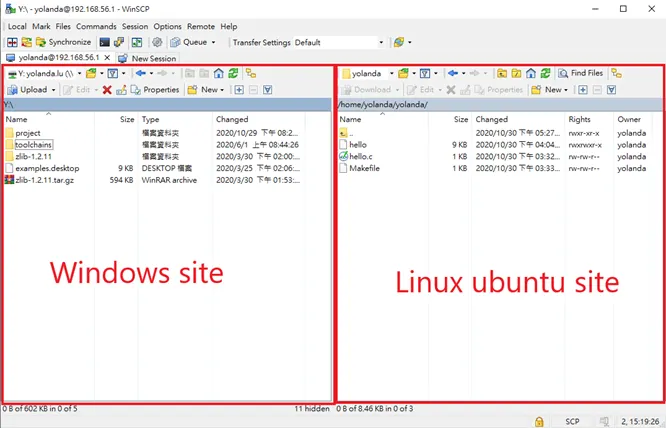
Task: Open the Options menu
Action: click(167, 26)
